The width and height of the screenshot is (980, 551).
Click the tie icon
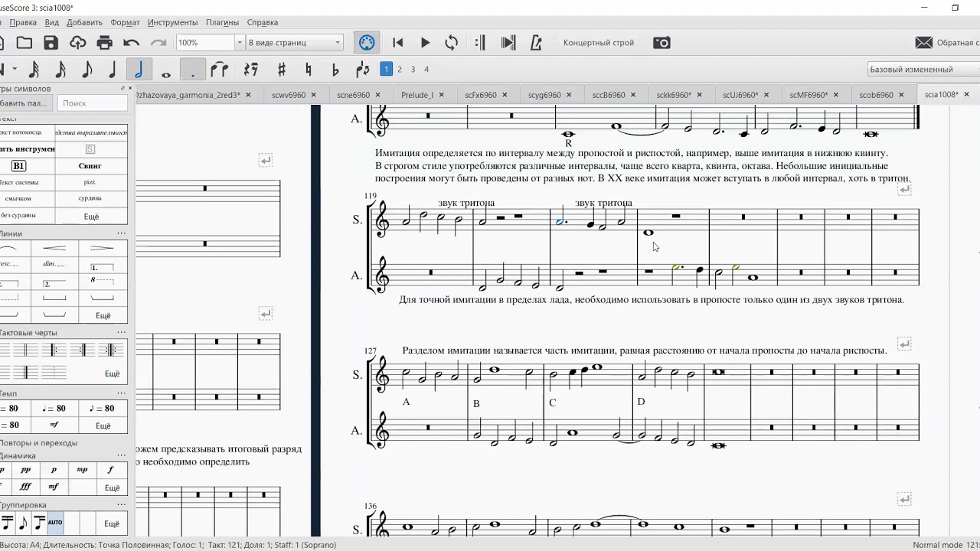tap(220, 70)
